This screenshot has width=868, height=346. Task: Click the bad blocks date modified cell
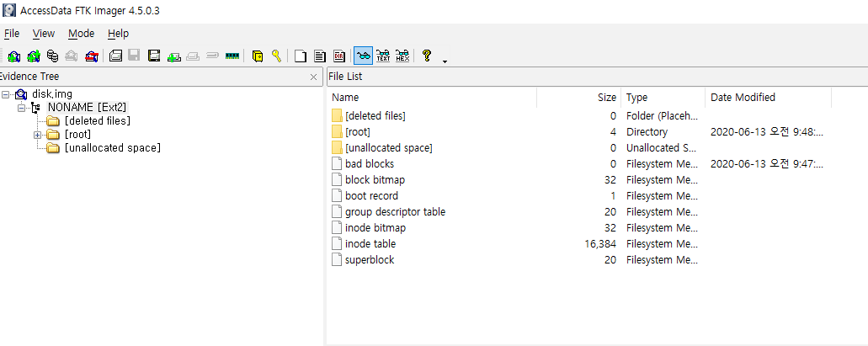click(766, 164)
